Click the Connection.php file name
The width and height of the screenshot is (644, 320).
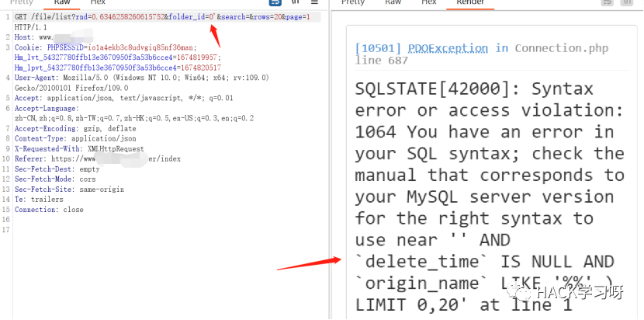tap(562, 48)
